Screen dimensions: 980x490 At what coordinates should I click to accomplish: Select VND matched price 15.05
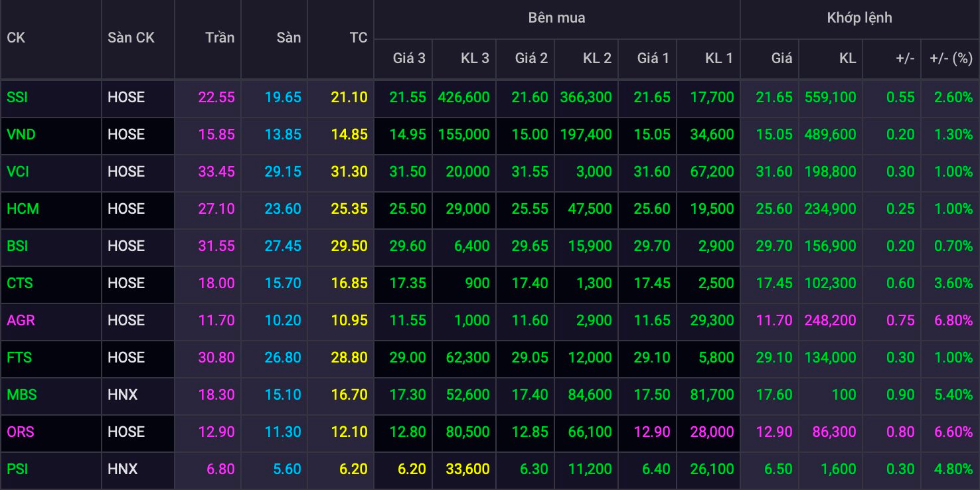click(774, 135)
